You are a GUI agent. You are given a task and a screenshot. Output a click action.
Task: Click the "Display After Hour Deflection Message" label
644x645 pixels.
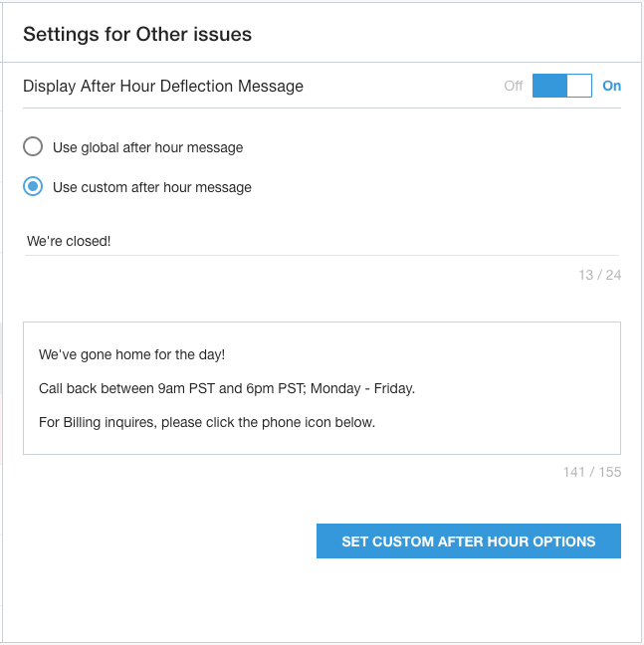pos(163,87)
